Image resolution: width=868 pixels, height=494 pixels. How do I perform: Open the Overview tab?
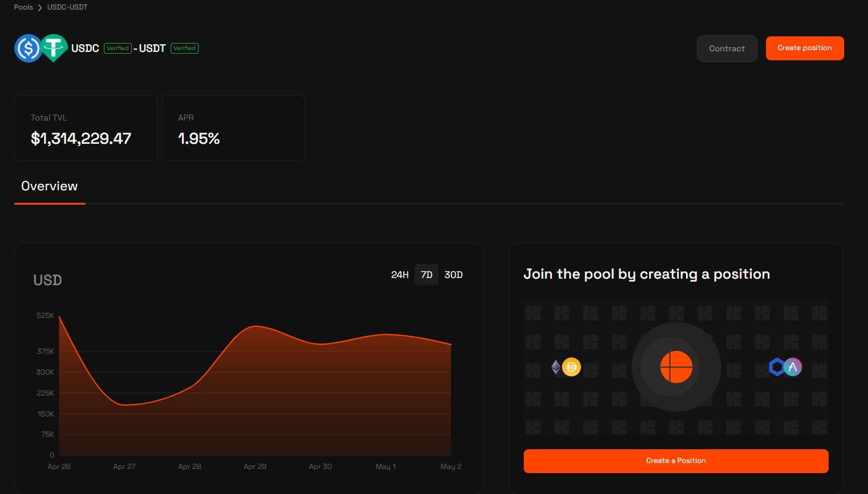(50, 186)
